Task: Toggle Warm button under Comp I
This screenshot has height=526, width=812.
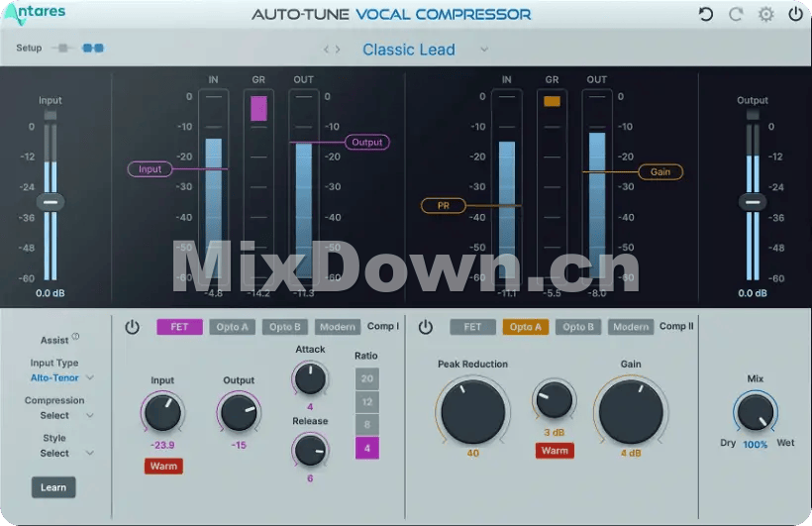Action: (163, 467)
